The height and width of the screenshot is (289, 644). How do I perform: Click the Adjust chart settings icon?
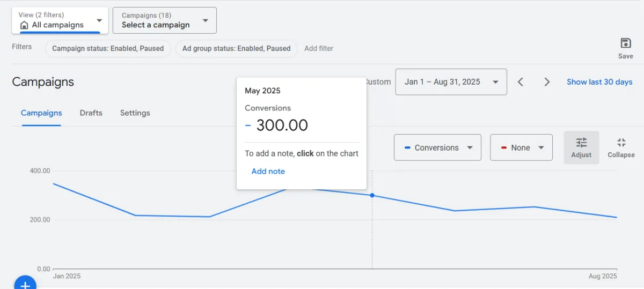[581, 143]
